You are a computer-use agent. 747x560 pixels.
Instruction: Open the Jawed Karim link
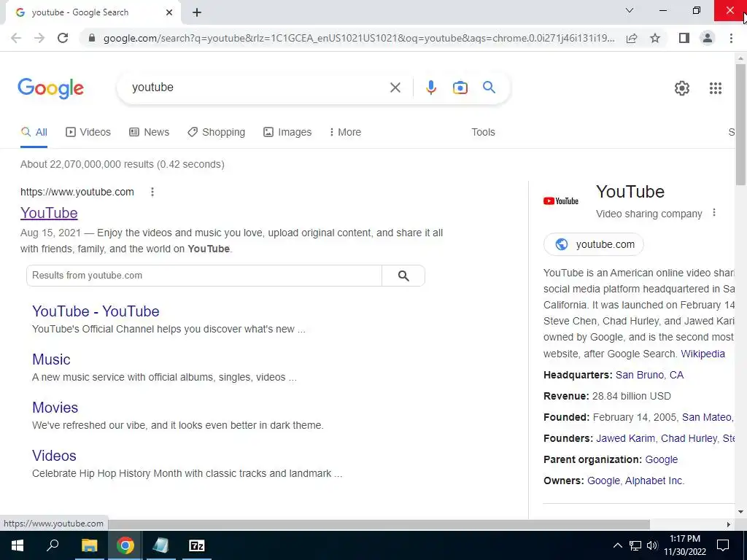(625, 438)
